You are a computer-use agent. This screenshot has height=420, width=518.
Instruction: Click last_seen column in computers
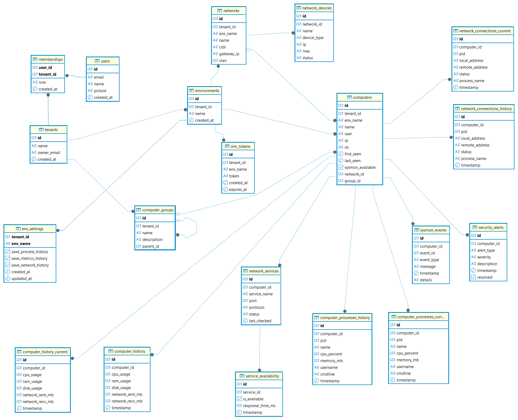click(352, 161)
